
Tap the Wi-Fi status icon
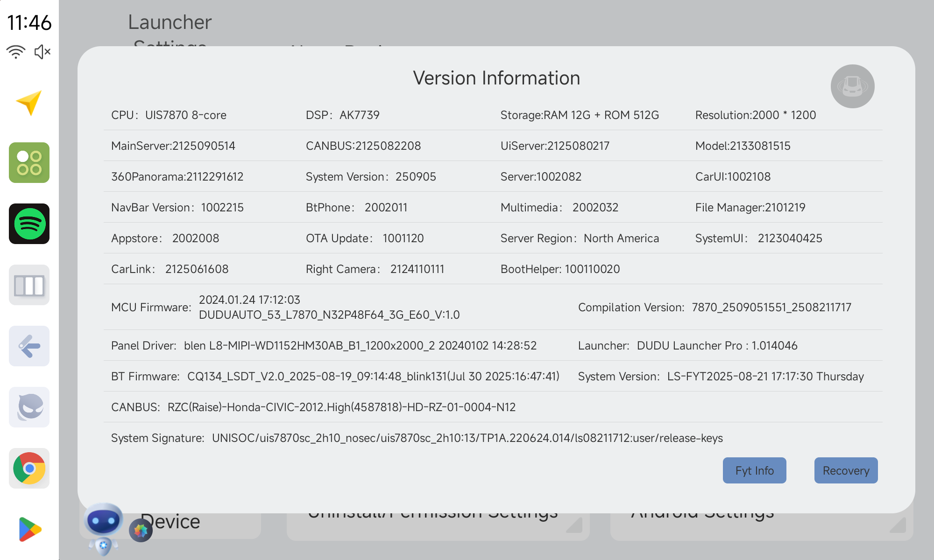pyautogui.click(x=16, y=52)
